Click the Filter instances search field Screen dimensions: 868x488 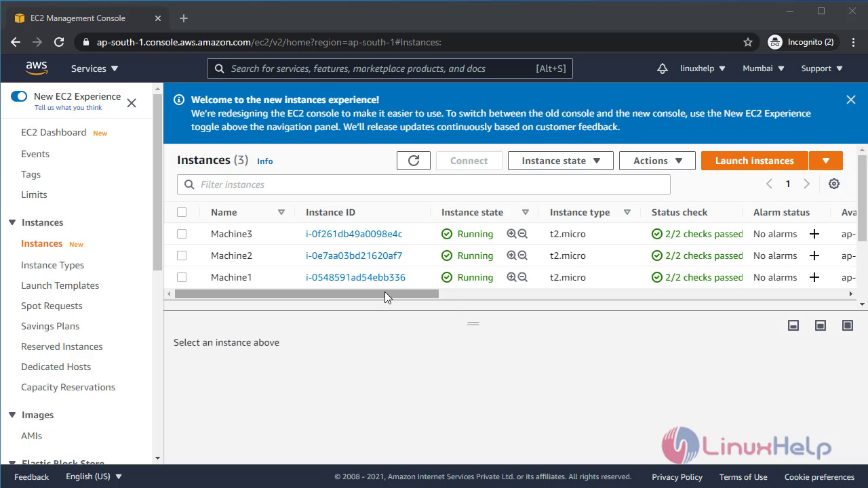(x=424, y=184)
